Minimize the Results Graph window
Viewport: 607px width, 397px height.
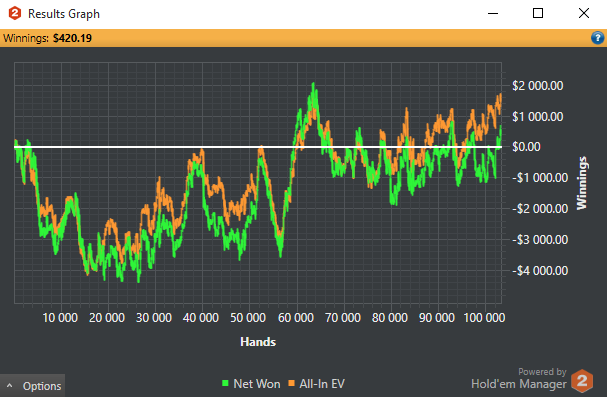click(493, 14)
